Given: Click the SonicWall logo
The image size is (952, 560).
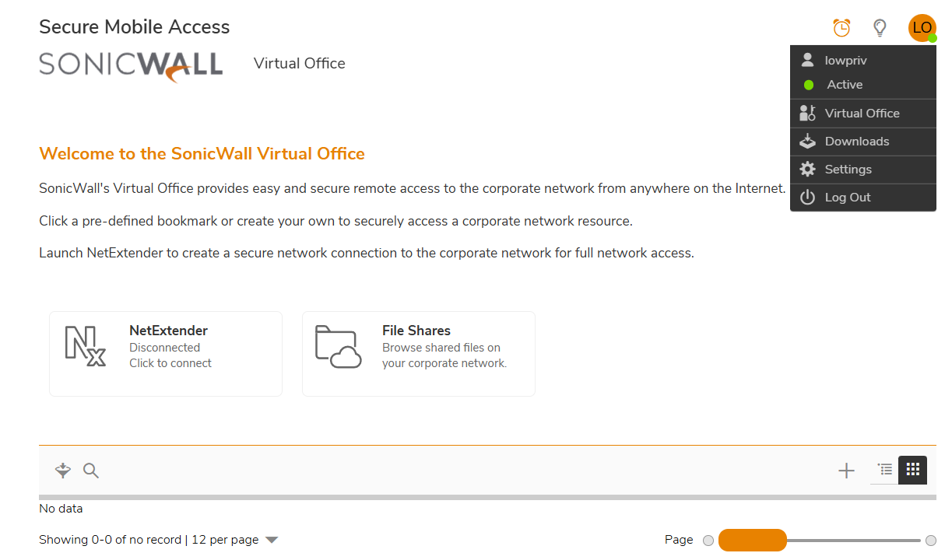Looking at the screenshot, I should click(131, 65).
